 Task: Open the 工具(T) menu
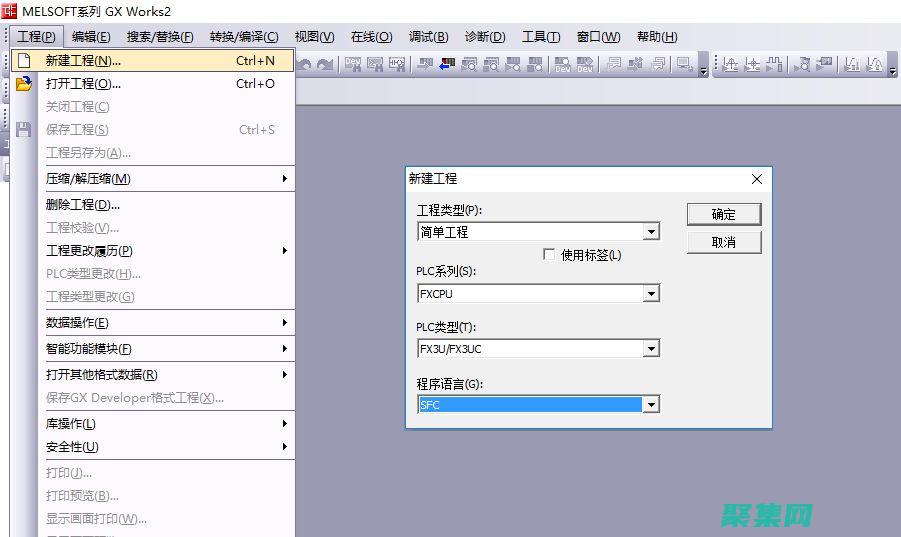pos(541,37)
